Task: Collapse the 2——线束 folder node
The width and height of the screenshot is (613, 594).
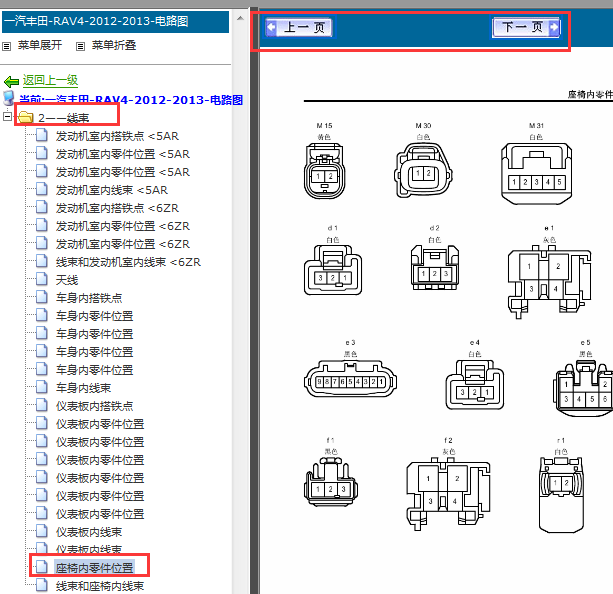Action: tap(7, 116)
